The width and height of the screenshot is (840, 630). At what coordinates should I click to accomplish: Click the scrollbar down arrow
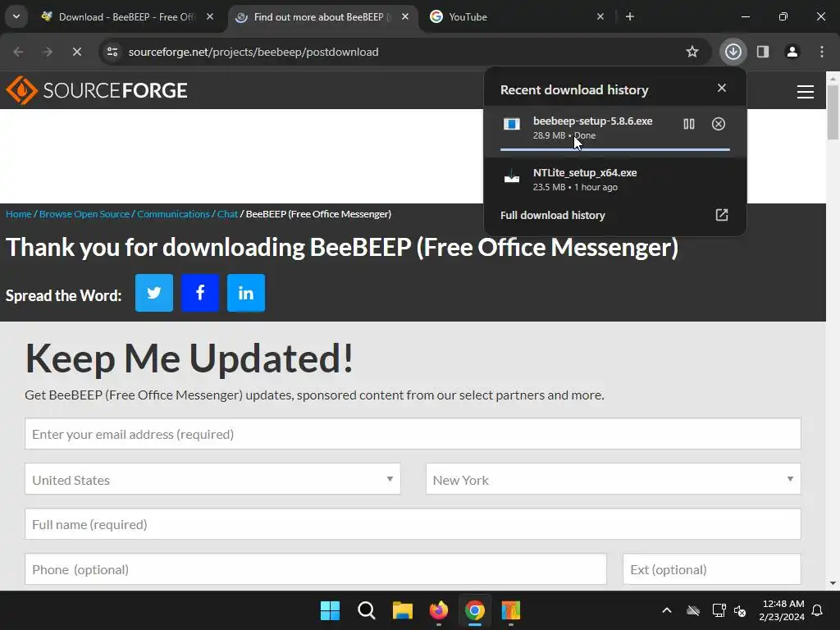833,583
